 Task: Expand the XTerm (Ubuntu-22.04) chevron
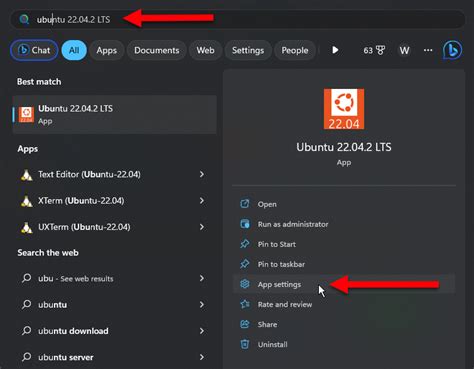click(202, 201)
